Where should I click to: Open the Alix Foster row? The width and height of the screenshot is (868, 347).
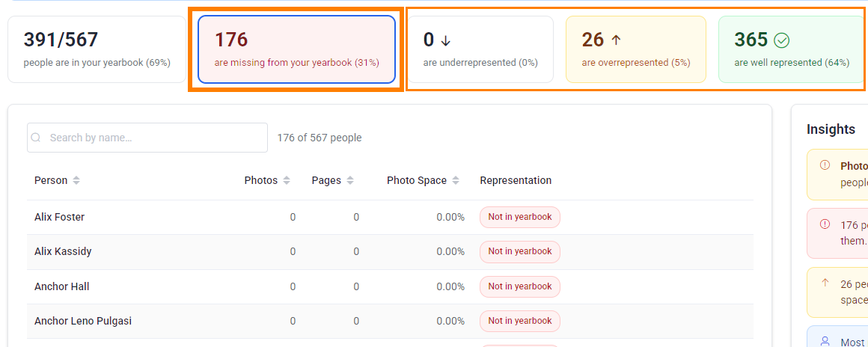(x=390, y=217)
